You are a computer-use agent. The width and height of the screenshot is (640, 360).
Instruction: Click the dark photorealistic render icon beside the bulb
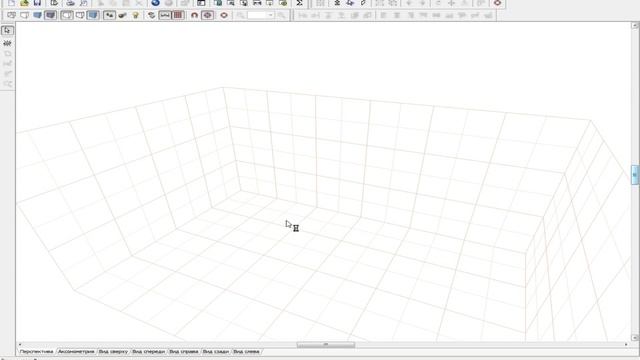coord(122,15)
